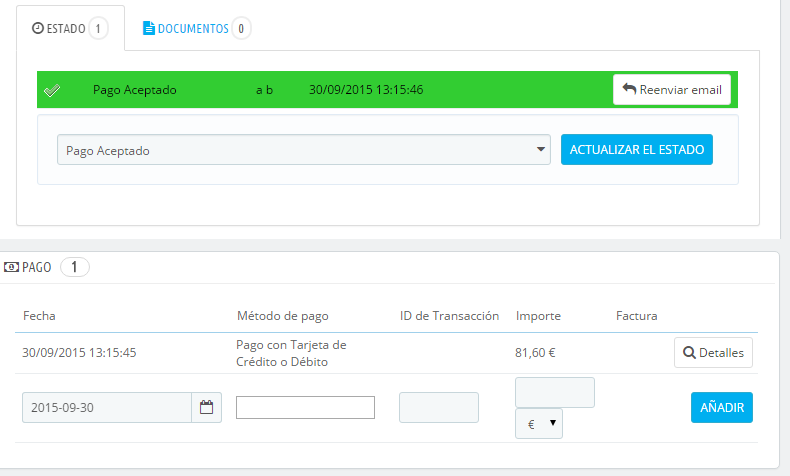Open the Estado tab

pyautogui.click(x=71, y=28)
